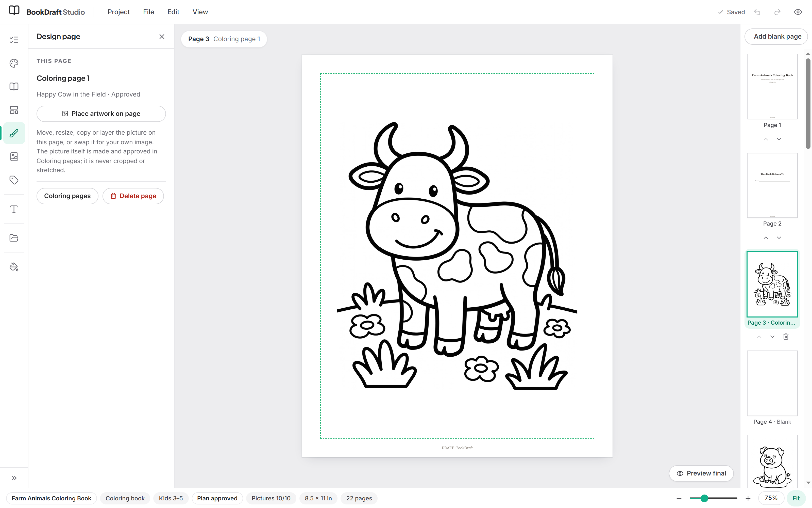The height and width of the screenshot is (508, 812).
Task: Toggle the preview eye icon in top bar
Action: [x=798, y=12]
